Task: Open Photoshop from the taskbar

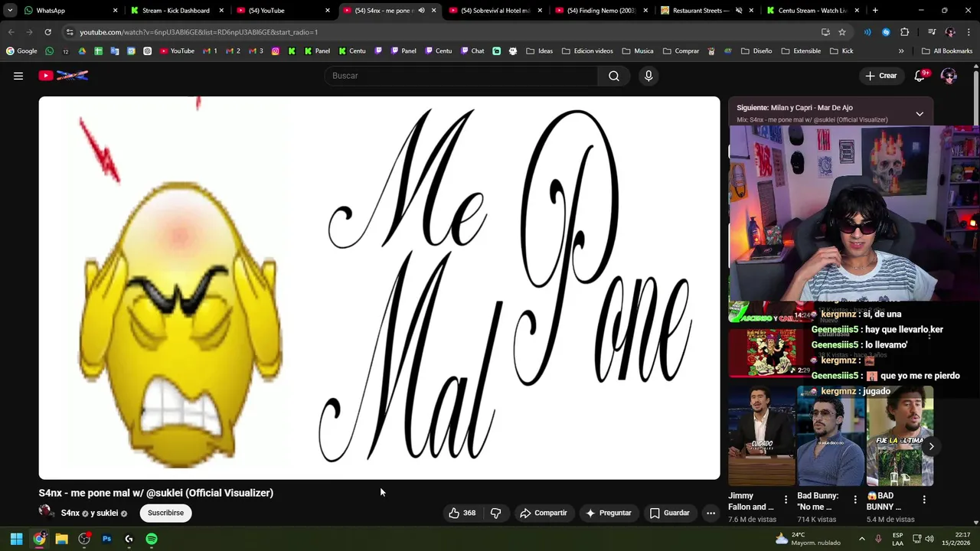Action: click(106, 539)
